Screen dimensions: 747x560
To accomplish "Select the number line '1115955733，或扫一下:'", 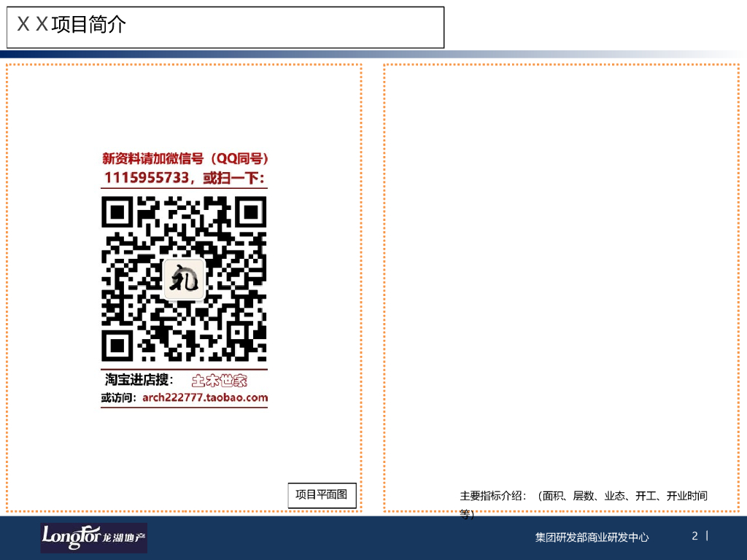I will coord(185,178).
